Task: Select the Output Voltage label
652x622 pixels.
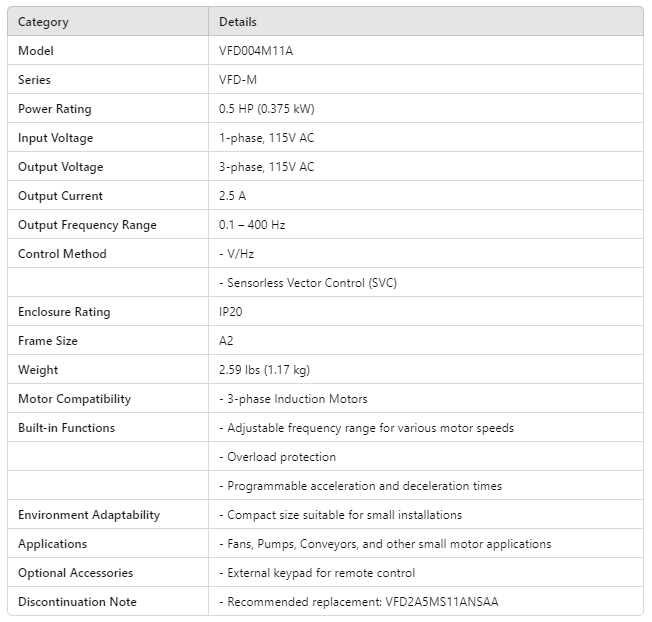Action: coord(60,167)
